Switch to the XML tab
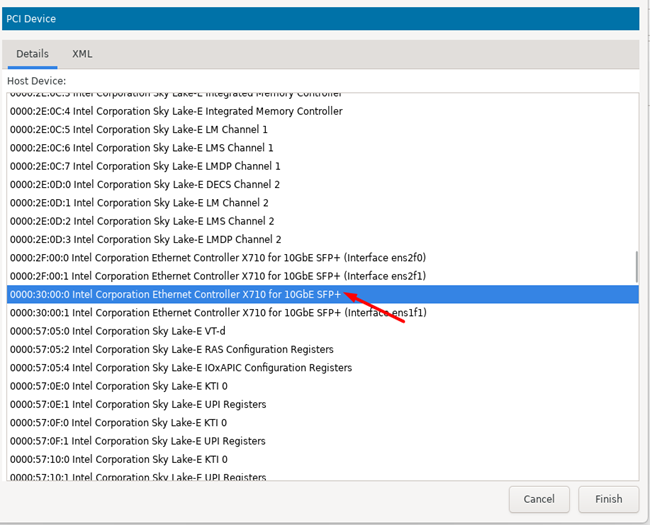650x525 pixels. (x=82, y=54)
